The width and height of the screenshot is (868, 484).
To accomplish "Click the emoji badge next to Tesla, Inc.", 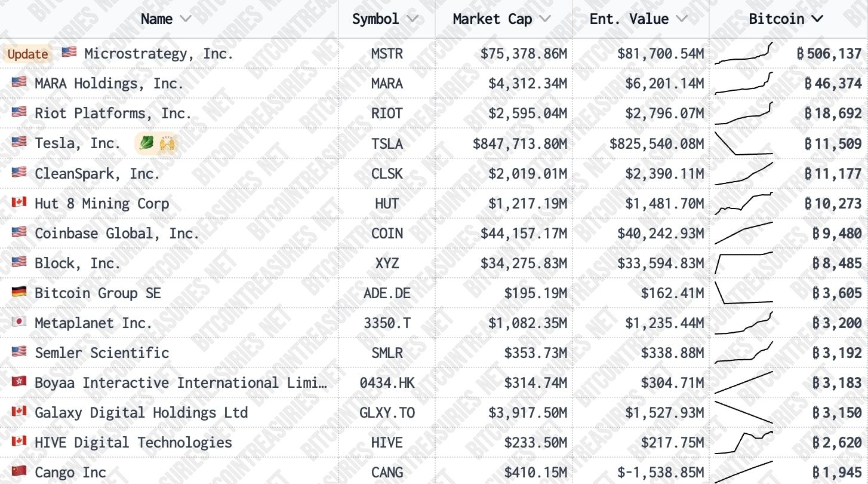I will (156, 143).
